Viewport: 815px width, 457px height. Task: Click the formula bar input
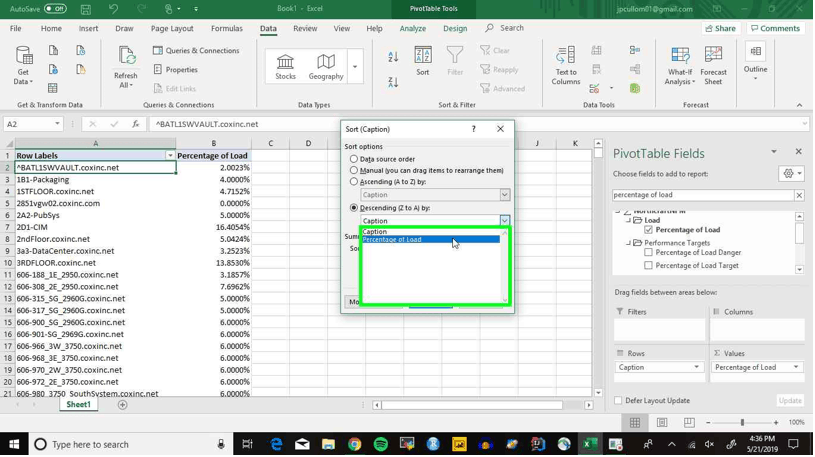[477, 124]
